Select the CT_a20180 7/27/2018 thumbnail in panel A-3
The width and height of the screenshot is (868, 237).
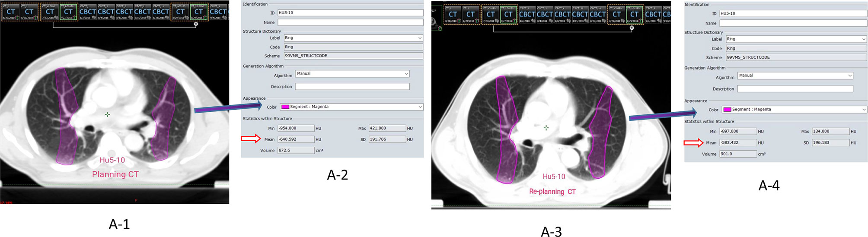pyautogui.click(x=491, y=14)
